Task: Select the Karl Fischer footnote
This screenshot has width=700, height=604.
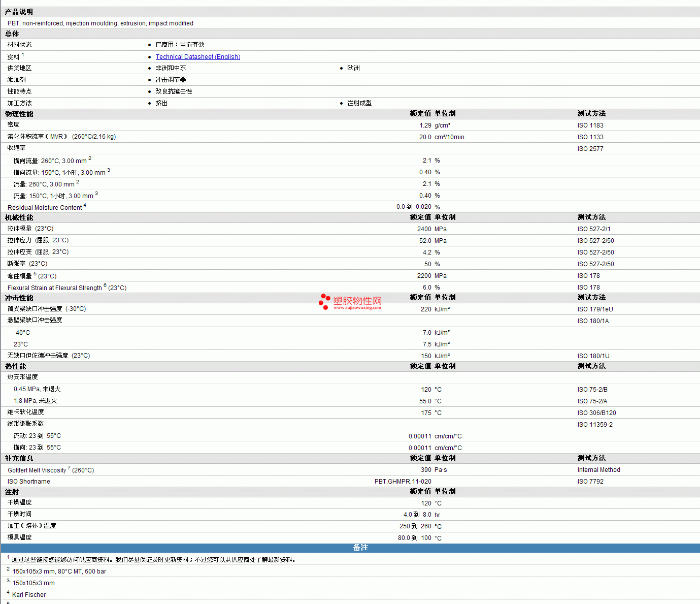Action: 29,595
